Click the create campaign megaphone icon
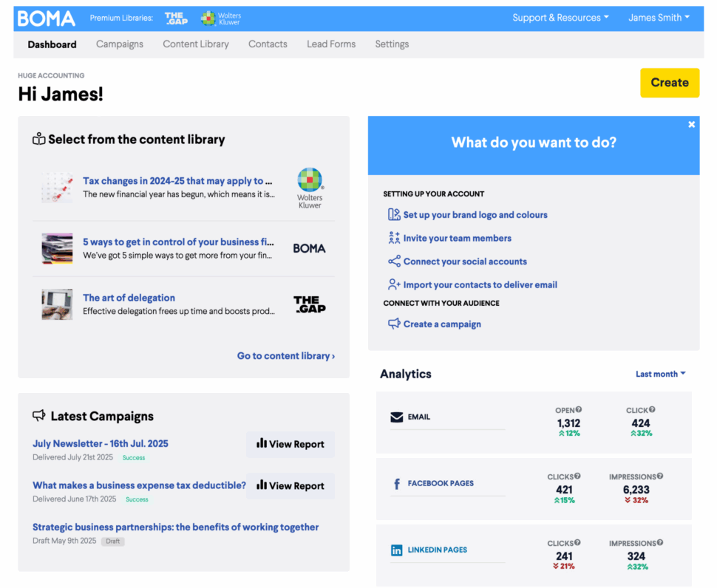The width and height of the screenshot is (717, 588). pyautogui.click(x=394, y=324)
